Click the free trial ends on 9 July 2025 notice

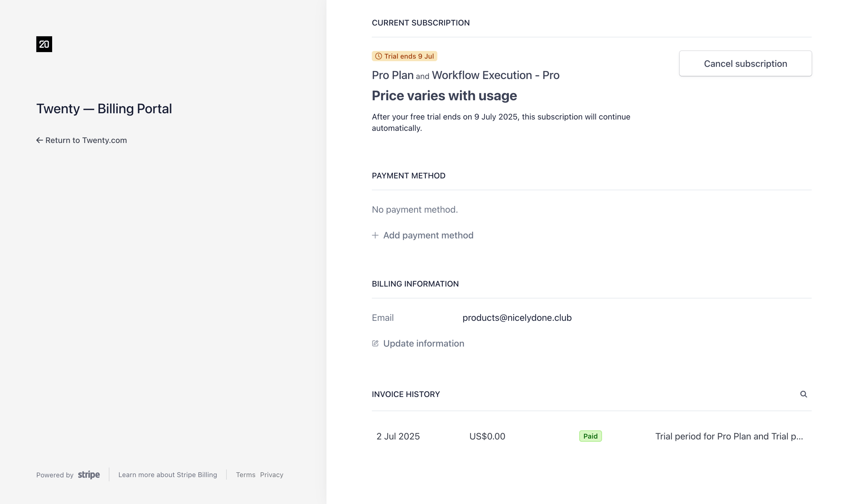pos(501,122)
